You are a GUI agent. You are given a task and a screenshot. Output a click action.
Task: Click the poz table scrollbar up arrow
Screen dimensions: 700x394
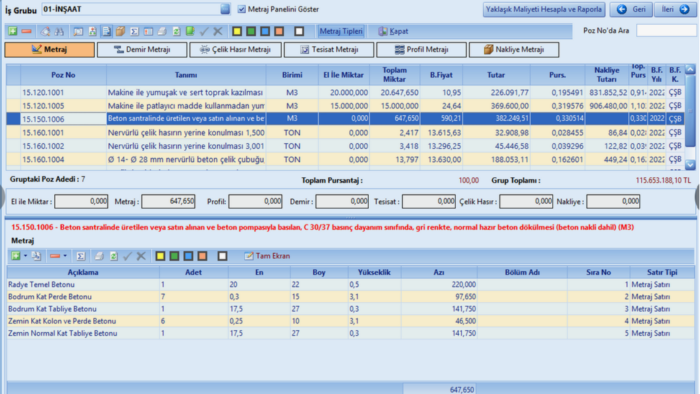pyautogui.click(x=690, y=70)
